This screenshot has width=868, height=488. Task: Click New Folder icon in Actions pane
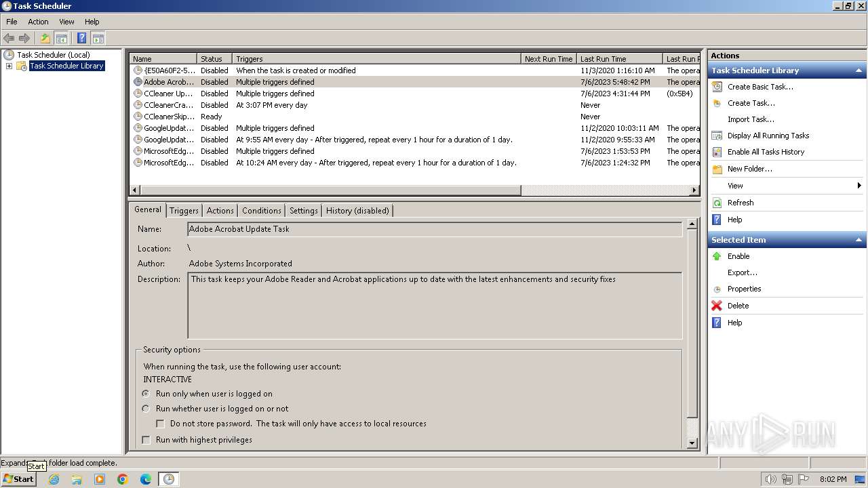[x=717, y=169]
